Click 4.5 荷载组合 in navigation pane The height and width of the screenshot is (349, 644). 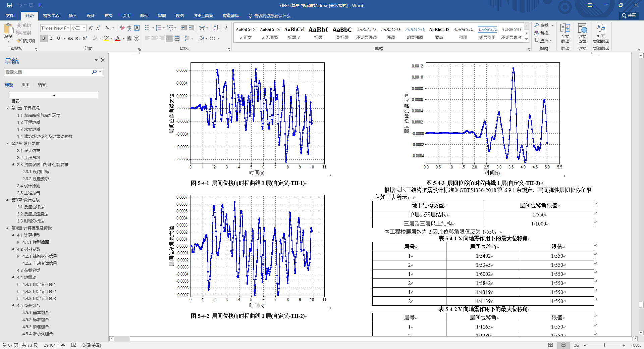(29, 305)
